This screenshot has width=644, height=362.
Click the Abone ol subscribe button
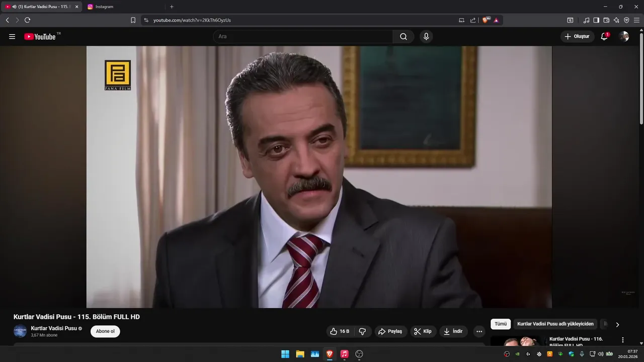[x=105, y=331]
